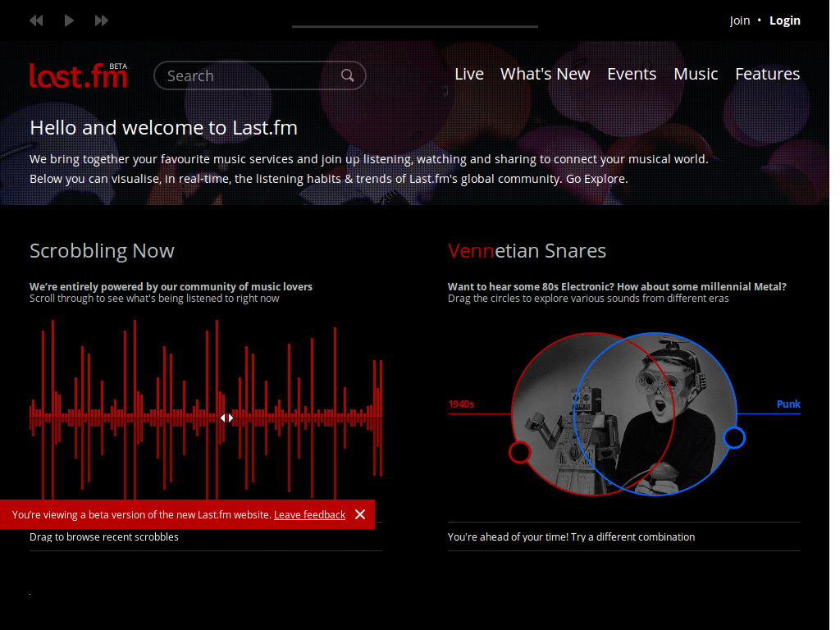The image size is (840, 630).
Task: Focus the Search input field
Action: pos(260,75)
